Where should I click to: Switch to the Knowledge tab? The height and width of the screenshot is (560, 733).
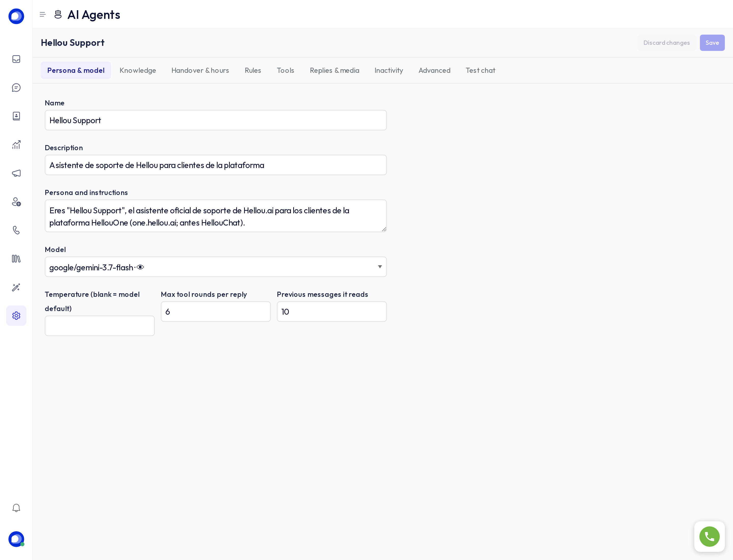pyautogui.click(x=138, y=70)
